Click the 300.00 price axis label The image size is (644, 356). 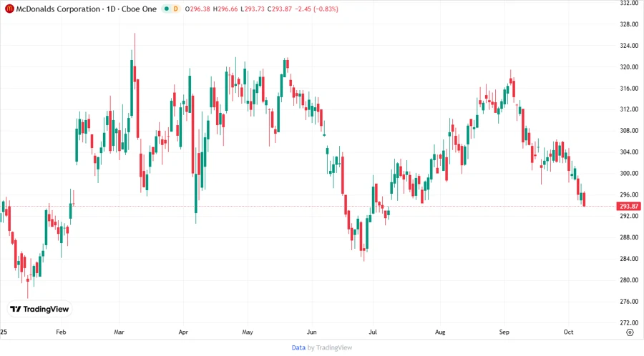pyautogui.click(x=629, y=173)
